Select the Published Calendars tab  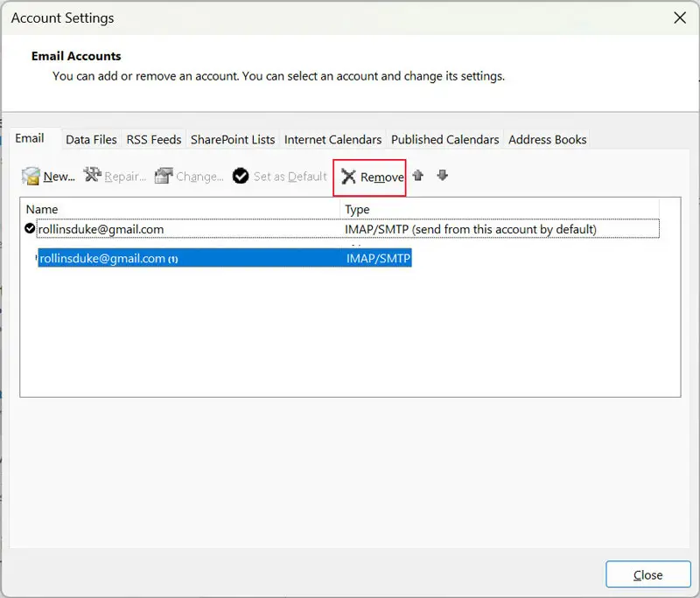444,140
